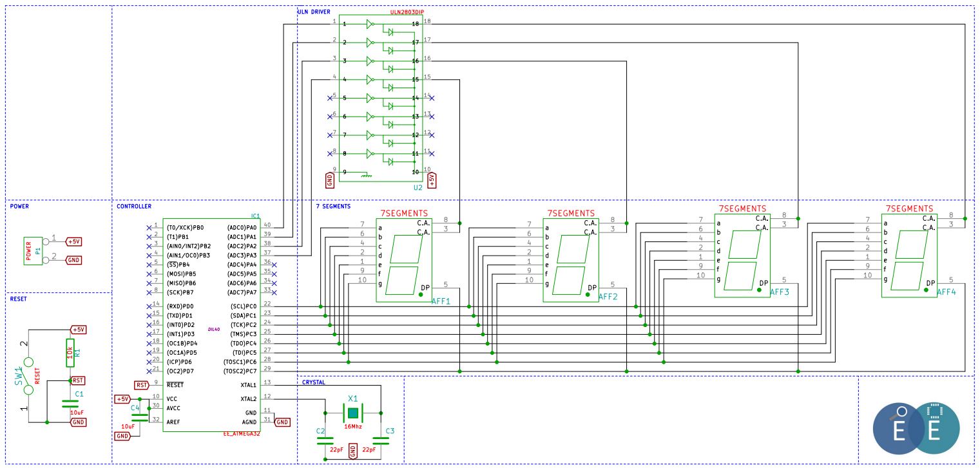Select the SW1 reset switch symbol

28,376
